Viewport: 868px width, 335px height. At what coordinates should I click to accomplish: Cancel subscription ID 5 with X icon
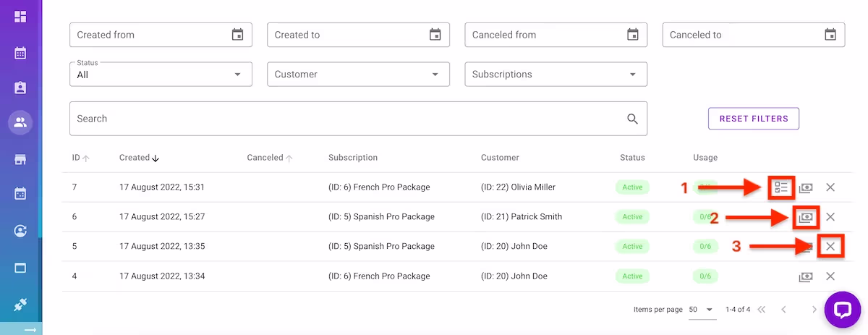[830, 247]
